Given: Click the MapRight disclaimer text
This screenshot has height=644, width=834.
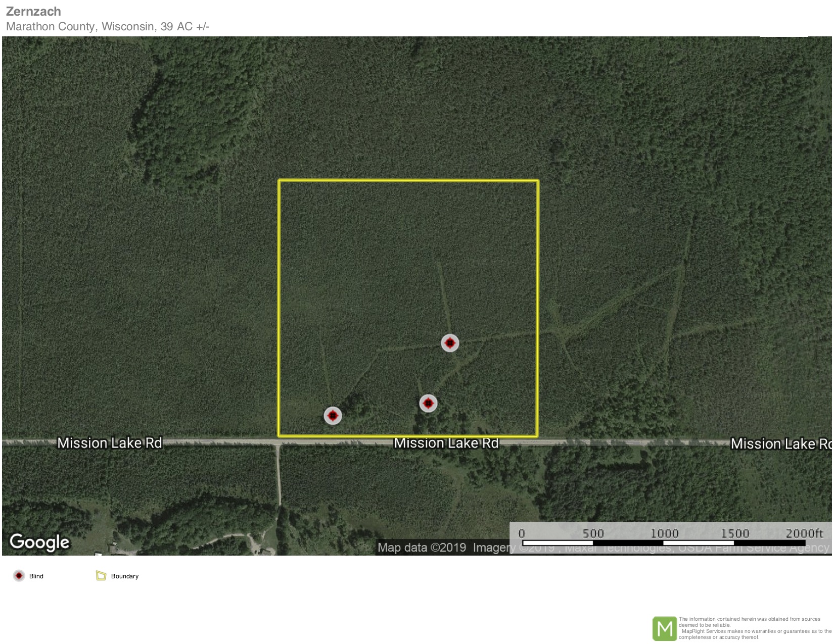Looking at the screenshot, I should coord(754,628).
